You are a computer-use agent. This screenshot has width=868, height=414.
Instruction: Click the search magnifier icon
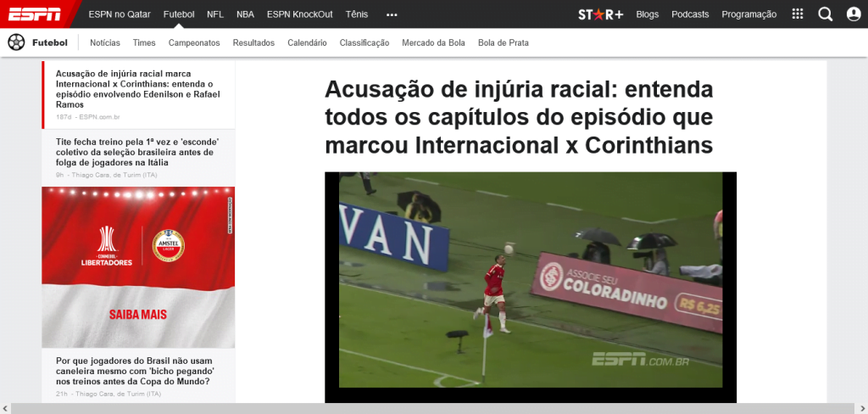pyautogui.click(x=825, y=14)
